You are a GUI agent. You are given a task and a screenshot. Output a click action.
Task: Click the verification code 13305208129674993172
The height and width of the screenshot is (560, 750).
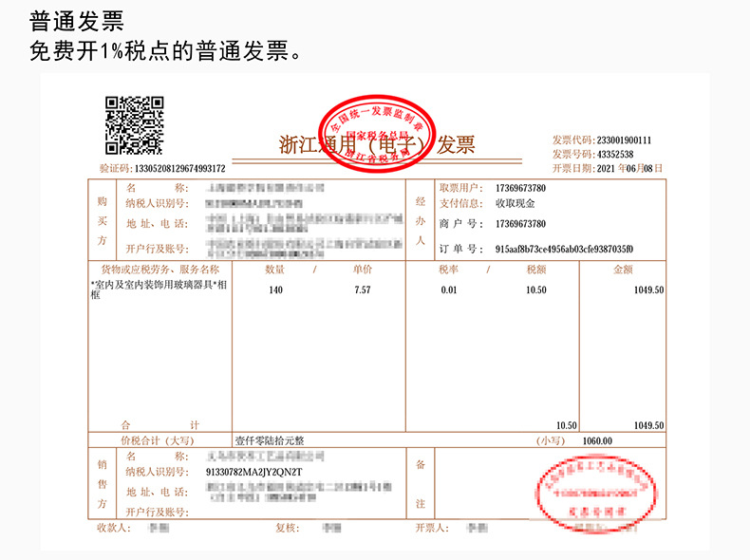tap(179, 168)
